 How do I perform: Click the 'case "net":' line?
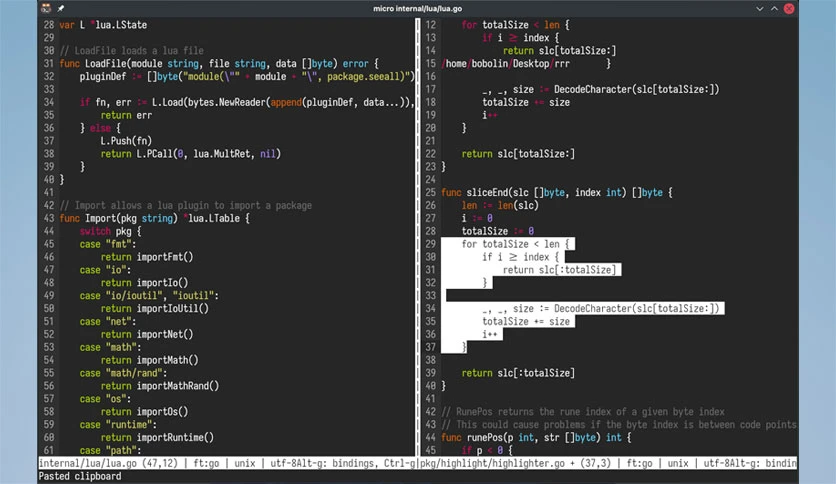108,321
